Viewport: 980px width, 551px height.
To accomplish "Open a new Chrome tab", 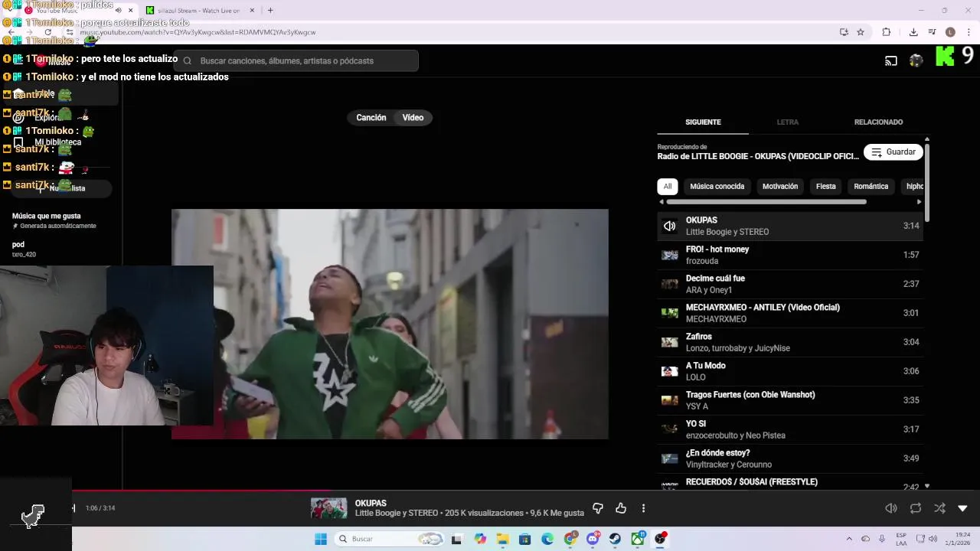I will click(270, 10).
